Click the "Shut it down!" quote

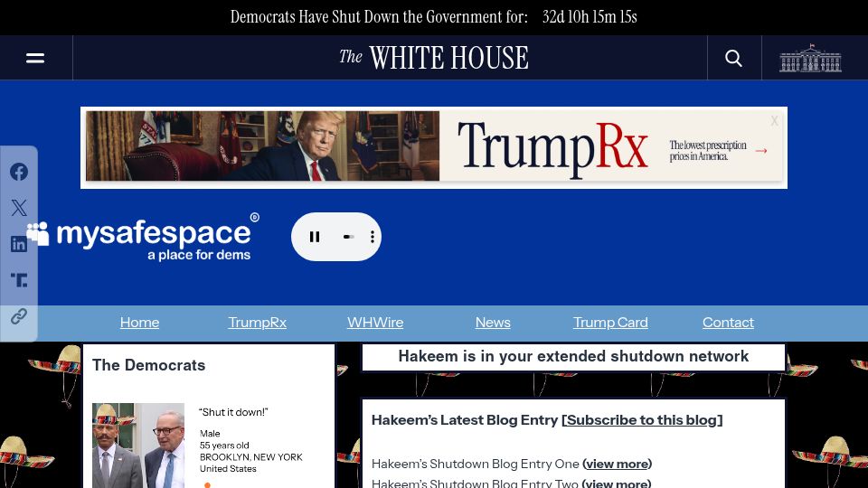tap(233, 412)
